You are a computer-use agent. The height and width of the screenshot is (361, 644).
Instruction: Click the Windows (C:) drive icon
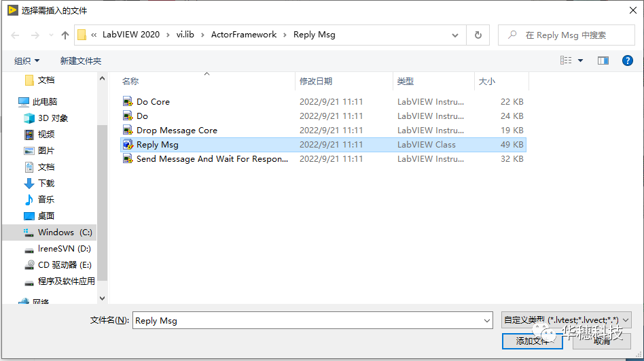29,233
